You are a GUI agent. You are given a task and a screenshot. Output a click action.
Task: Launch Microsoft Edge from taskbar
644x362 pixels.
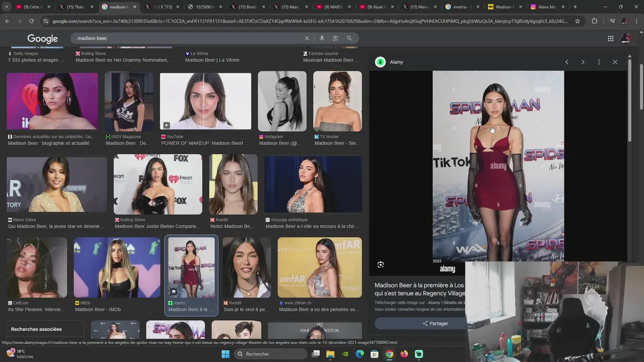pyautogui.click(x=360, y=354)
